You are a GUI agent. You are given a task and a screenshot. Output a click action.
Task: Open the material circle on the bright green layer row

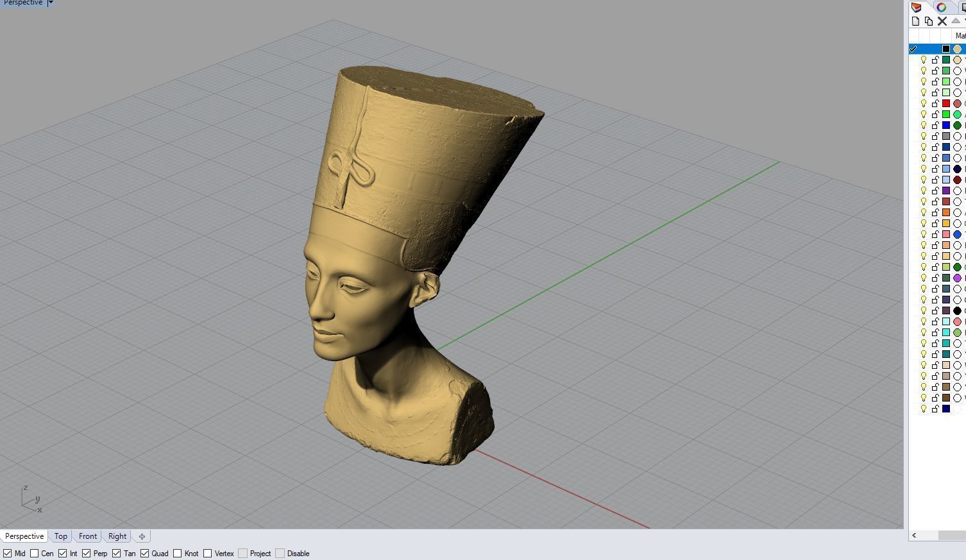tap(957, 114)
